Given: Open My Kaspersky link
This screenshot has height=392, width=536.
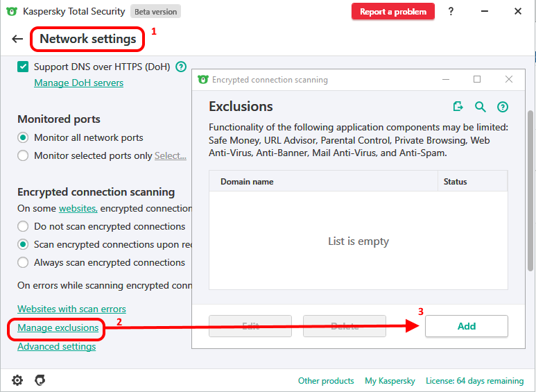Looking at the screenshot, I should pyautogui.click(x=390, y=381).
